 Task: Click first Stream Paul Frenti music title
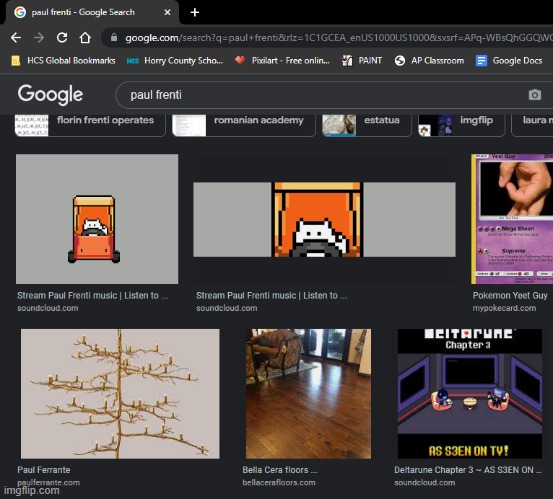click(x=93, y=296)
